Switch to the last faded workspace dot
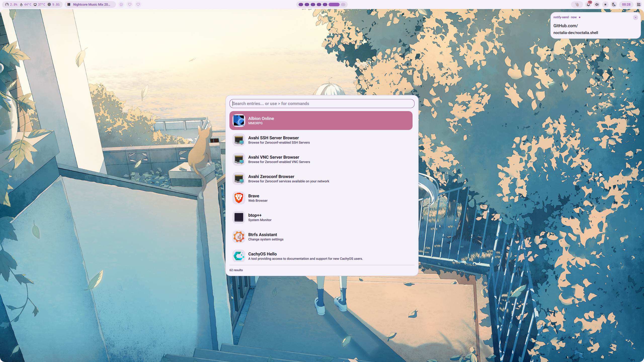Screen dimensions: 644x362 point(343,5)
